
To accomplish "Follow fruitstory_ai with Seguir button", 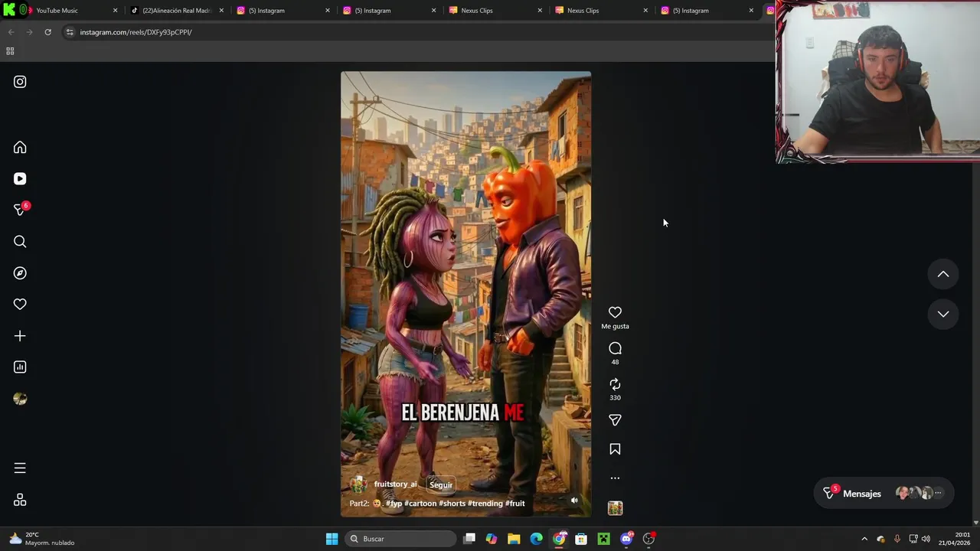I will coord(441,484).
